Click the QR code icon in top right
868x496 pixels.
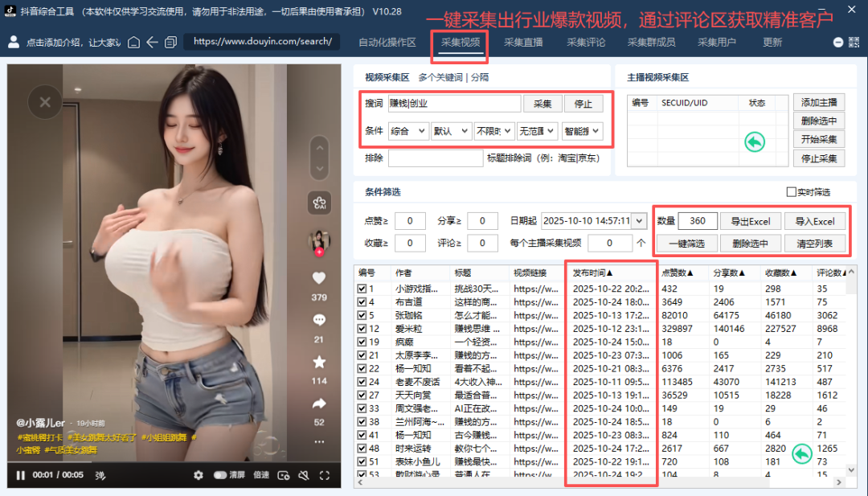854,42
